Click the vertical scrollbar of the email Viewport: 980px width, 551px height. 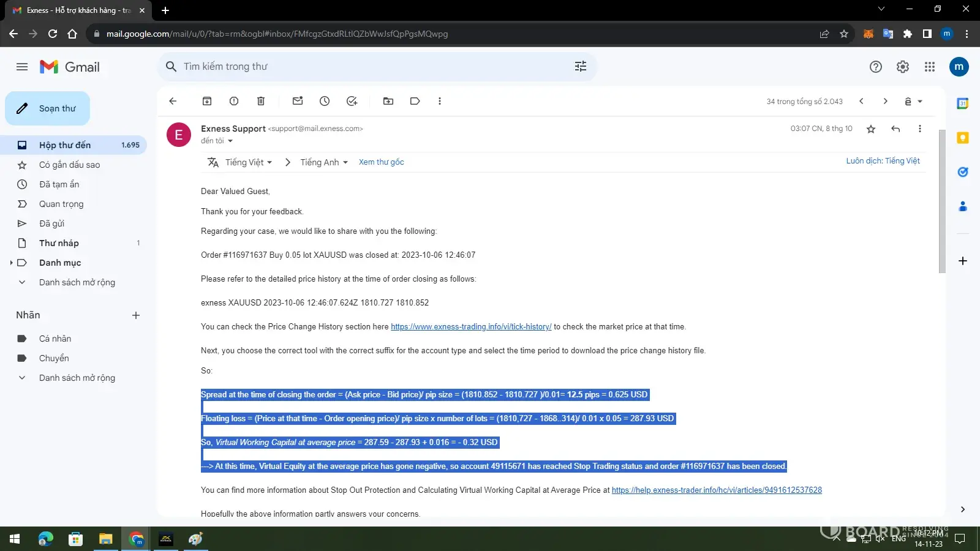942,202
